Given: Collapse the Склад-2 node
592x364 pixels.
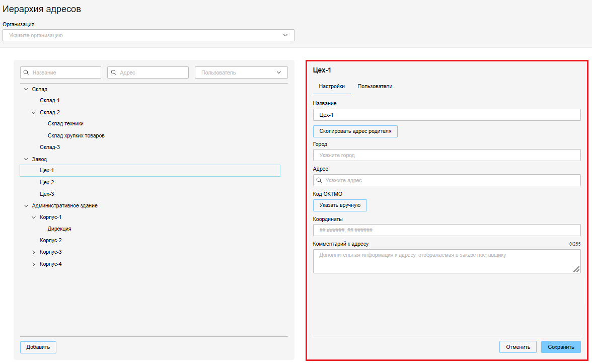Looking at the screenshot, I should pyautogui.click(x=34, y=112).
